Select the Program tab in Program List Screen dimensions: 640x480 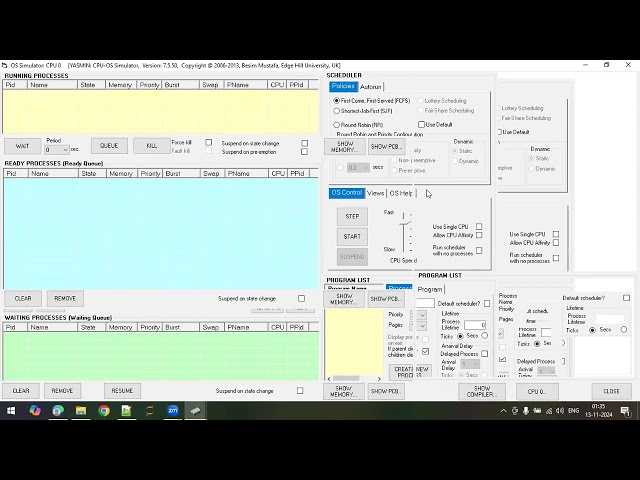point(430,289)
